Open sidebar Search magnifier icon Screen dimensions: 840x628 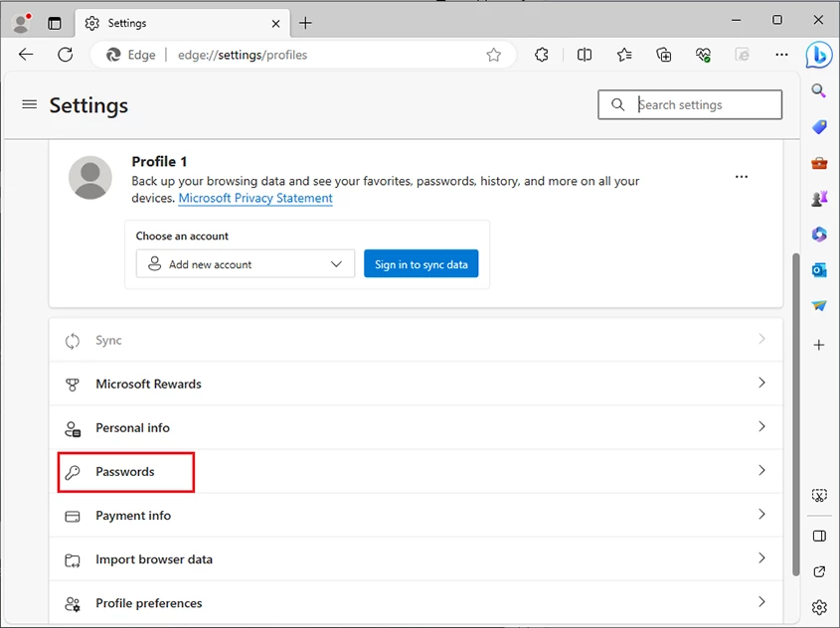(818, 90)
